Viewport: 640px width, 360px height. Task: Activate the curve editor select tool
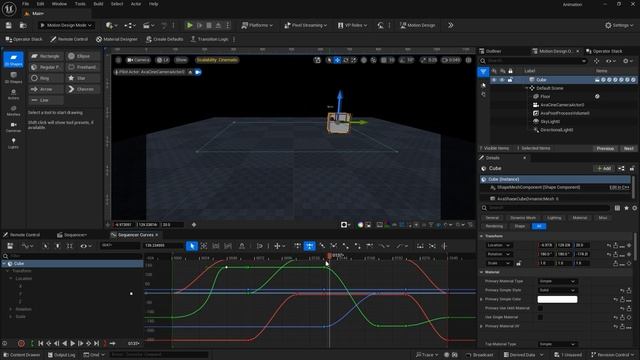pos(192,246)
